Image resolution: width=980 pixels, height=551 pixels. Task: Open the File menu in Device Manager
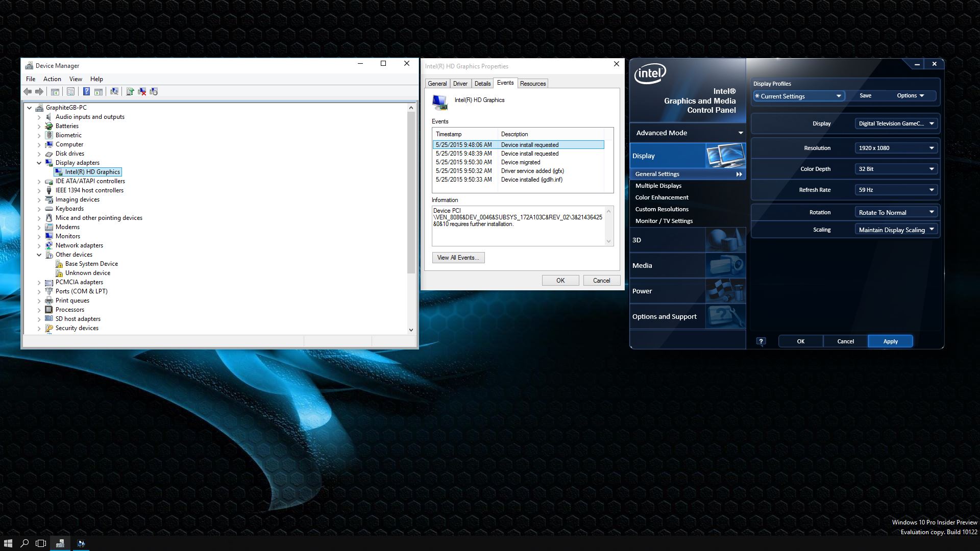31,79
